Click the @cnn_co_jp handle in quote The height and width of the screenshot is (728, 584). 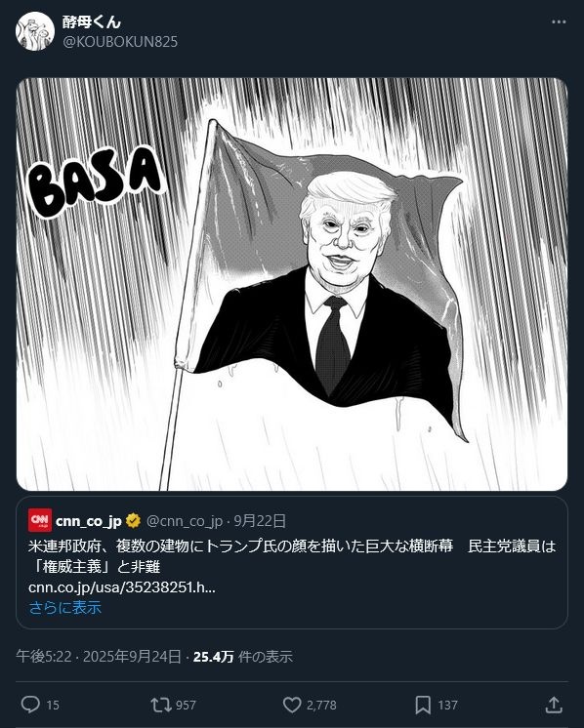click(185, 521)
